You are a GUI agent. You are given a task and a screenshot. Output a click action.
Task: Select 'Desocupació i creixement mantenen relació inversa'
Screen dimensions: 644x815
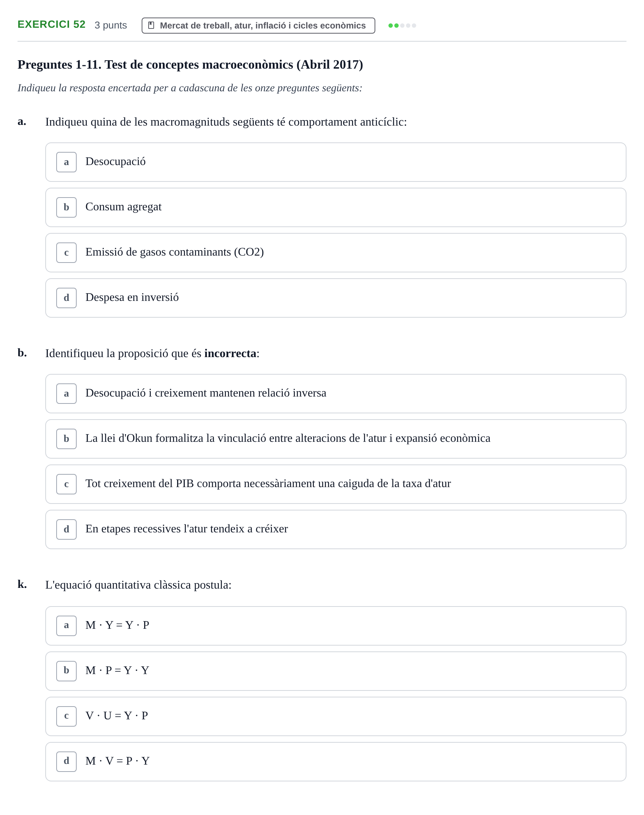click(336, 394)
